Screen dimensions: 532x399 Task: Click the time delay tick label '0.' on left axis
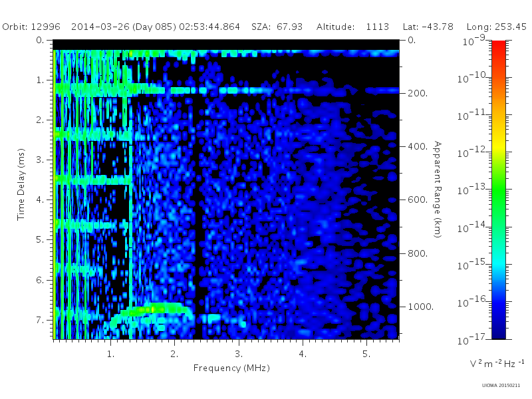click(41, 40)
